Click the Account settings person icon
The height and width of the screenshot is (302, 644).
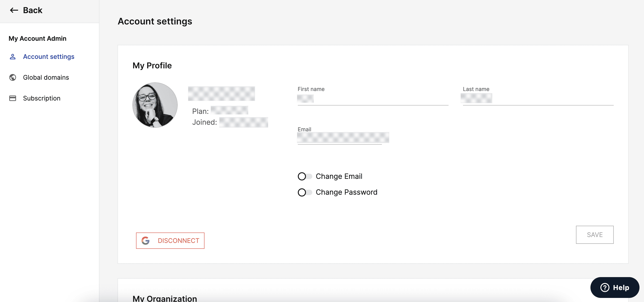12,57
